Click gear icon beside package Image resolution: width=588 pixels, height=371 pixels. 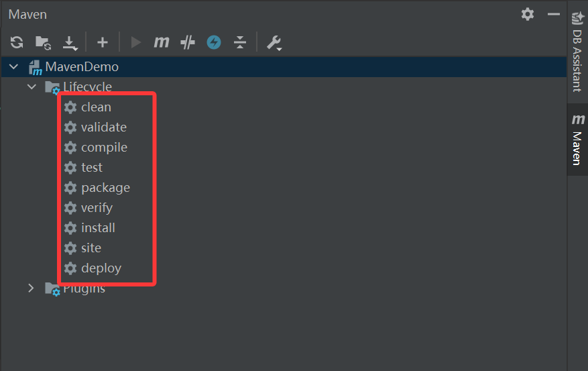[x=70, y=188]
